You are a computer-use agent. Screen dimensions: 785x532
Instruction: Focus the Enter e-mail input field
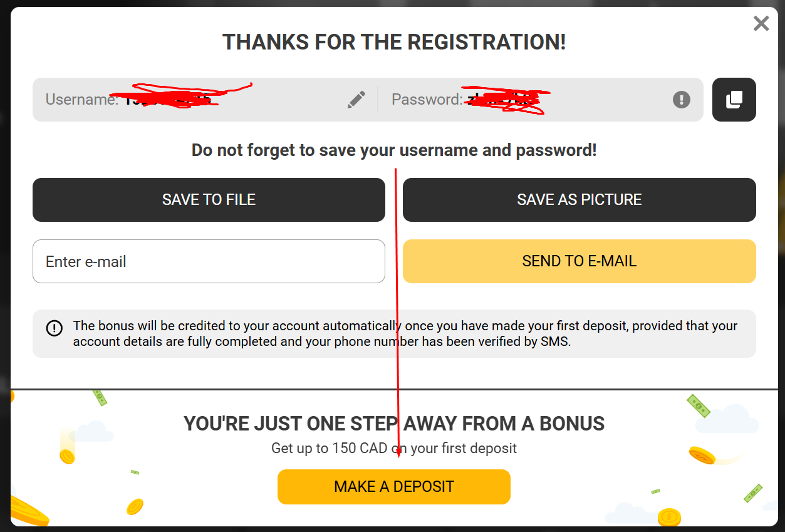[x=209, y=261]
